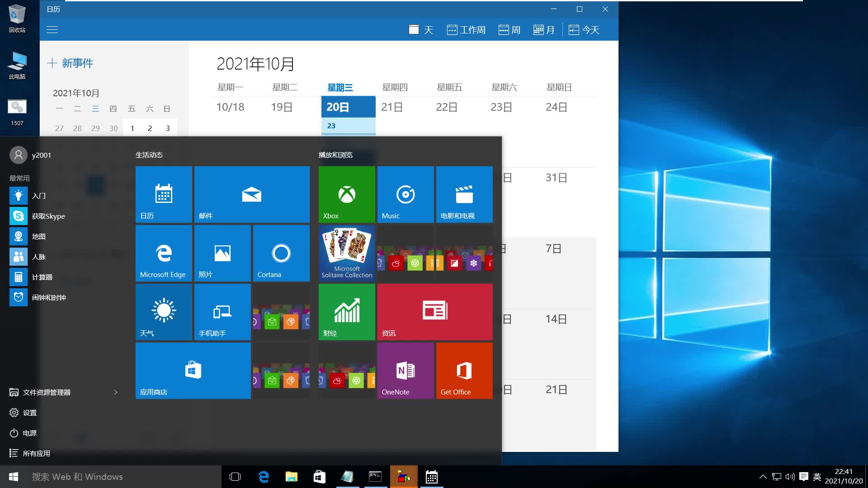Open command prompt taskbar icon
868x488 pixels.
(375, 477)
